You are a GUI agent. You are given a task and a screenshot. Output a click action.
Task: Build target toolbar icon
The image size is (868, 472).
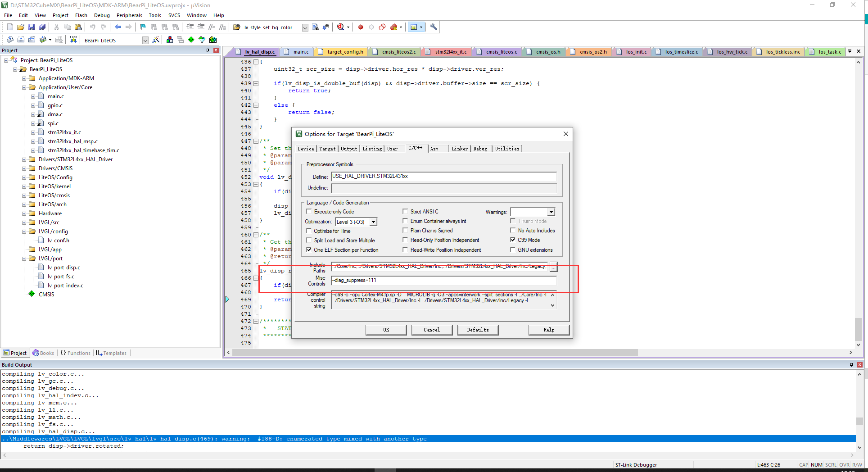click(21, 40)
